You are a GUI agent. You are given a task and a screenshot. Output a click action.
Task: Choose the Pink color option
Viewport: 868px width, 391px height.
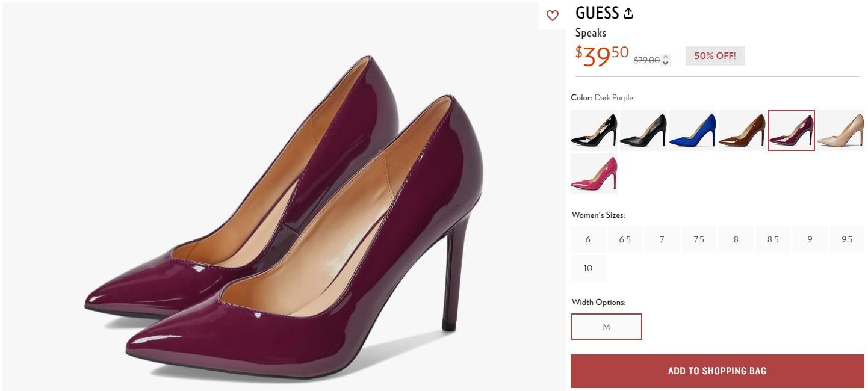click(x=594, y=173)
